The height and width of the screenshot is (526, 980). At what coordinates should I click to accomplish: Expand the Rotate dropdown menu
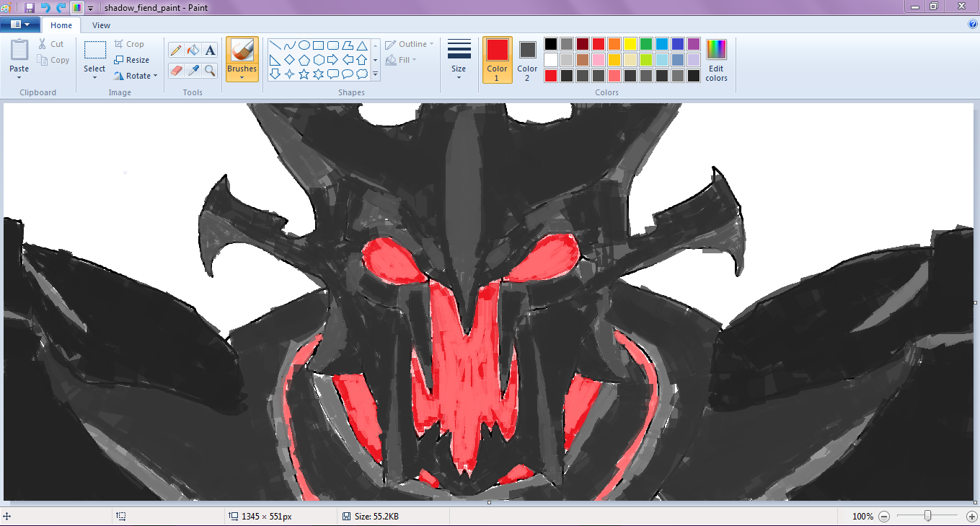point(155,76)
